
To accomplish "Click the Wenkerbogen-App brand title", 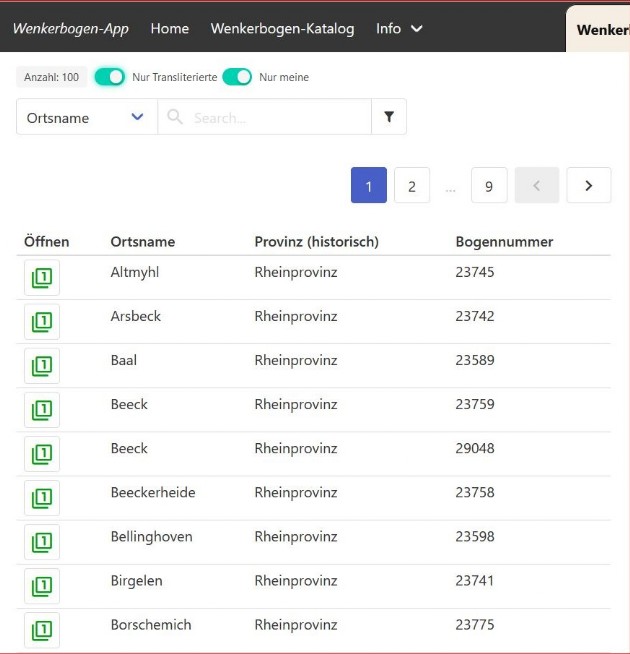I will point(71,28).
